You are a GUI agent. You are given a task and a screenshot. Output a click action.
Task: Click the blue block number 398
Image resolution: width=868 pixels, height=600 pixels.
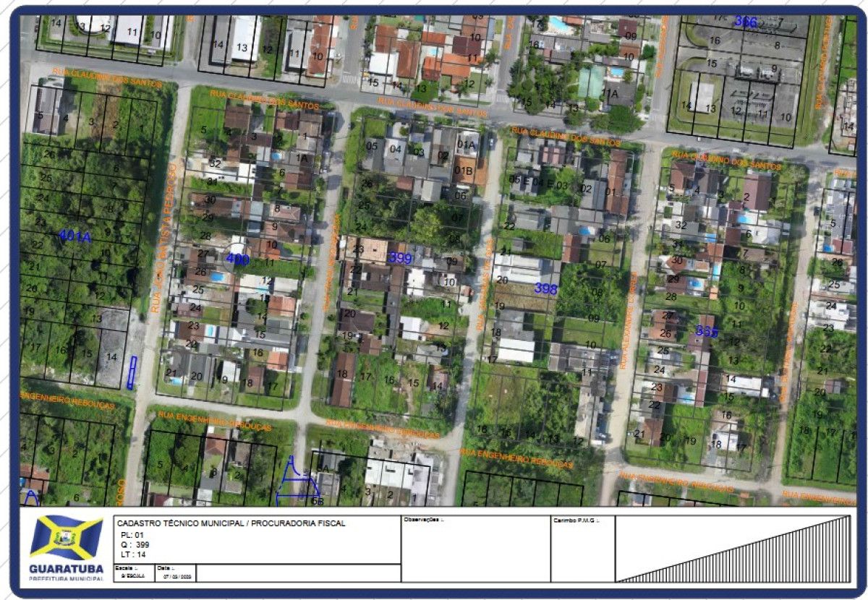tap(546, 288)
